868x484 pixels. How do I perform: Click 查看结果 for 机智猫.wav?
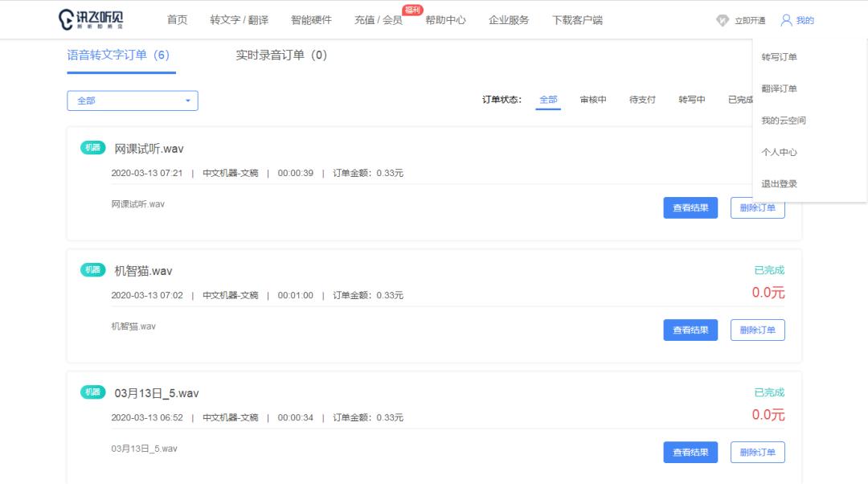click(690, 330)
